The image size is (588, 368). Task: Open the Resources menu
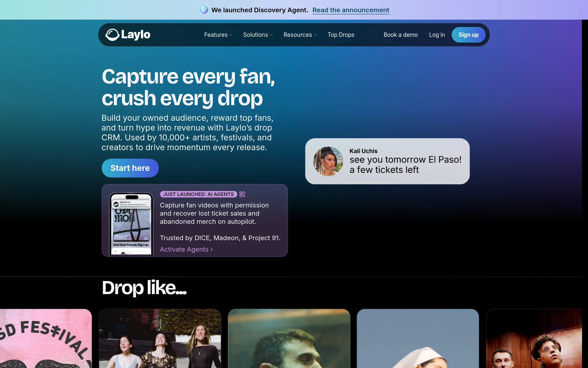click(x=300, y=35)
